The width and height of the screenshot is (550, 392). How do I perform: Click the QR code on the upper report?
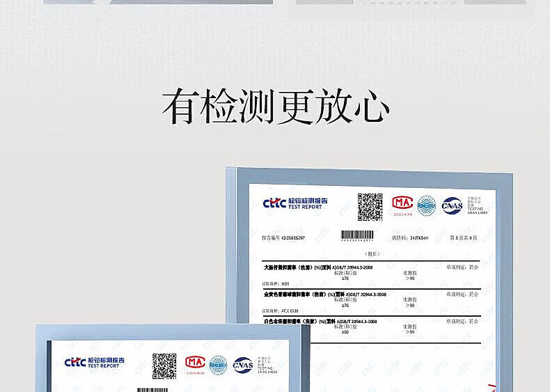(370, 207)
